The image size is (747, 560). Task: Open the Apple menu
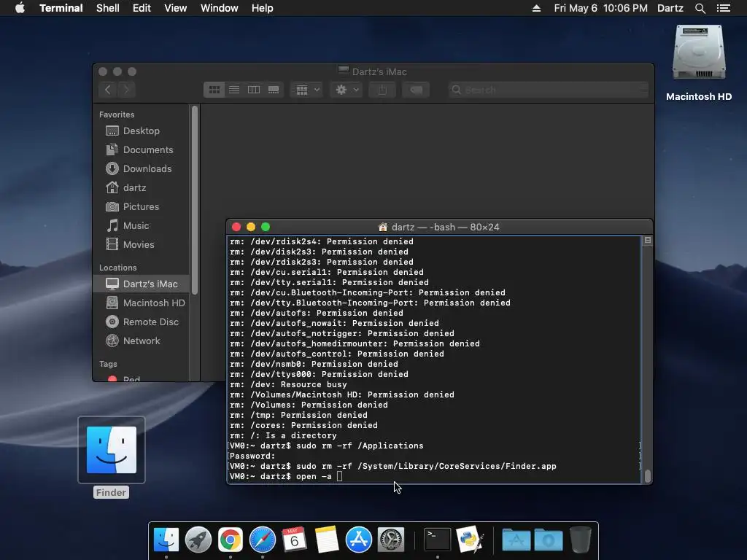pos(20,8)
